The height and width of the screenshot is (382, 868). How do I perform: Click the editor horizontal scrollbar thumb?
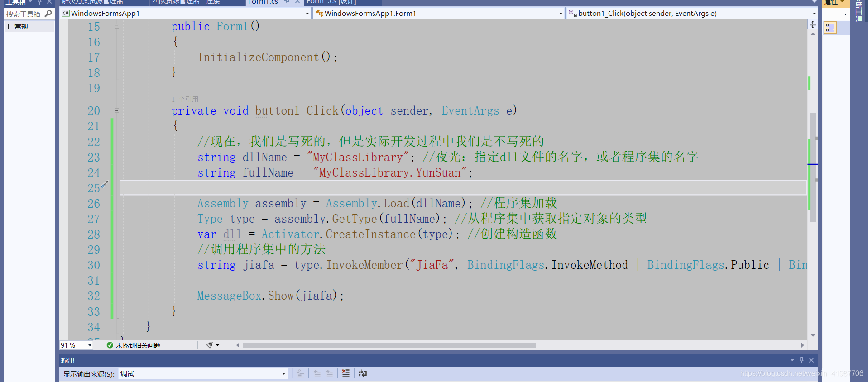(389, 345)
